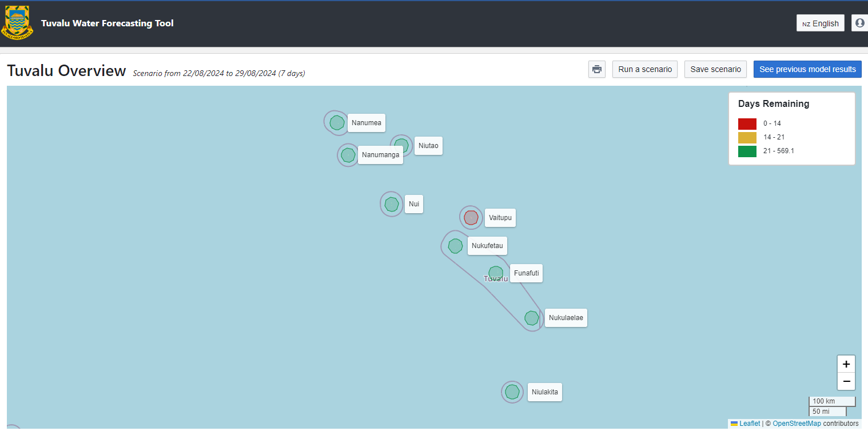Open See previous model results
Image resolution: width=868 pixels, height=435 pixels.
(x=807, y=69)
